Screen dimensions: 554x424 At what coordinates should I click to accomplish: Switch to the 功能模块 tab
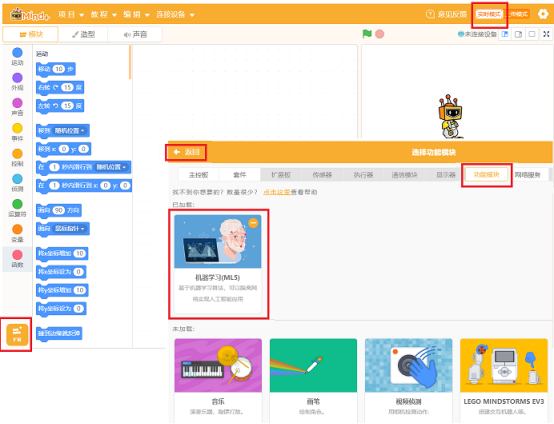487,175
